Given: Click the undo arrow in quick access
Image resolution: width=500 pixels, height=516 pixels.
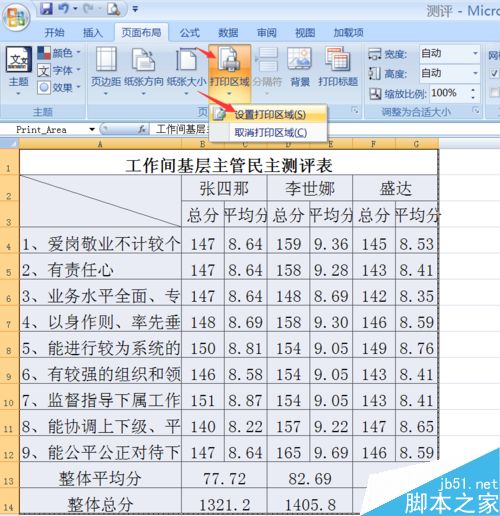Looking at the screenshot, I should (64, 9).
